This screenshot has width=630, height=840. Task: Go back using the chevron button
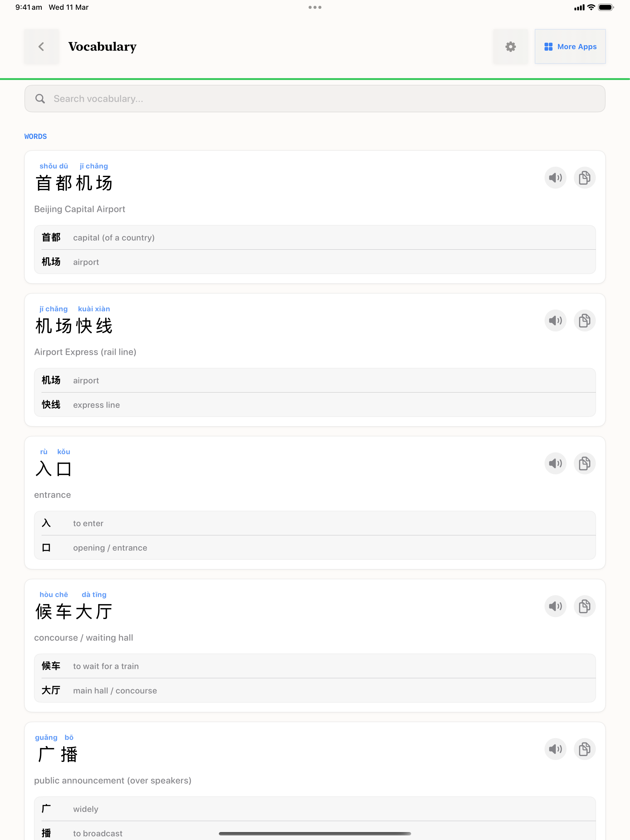coord(42,47)
